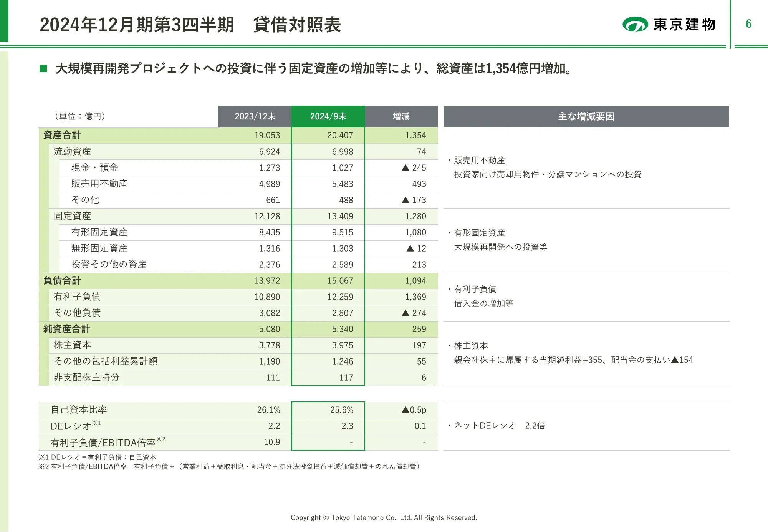
Task: Click the 20,407 total assets value
Action: [x=340, y=135]
